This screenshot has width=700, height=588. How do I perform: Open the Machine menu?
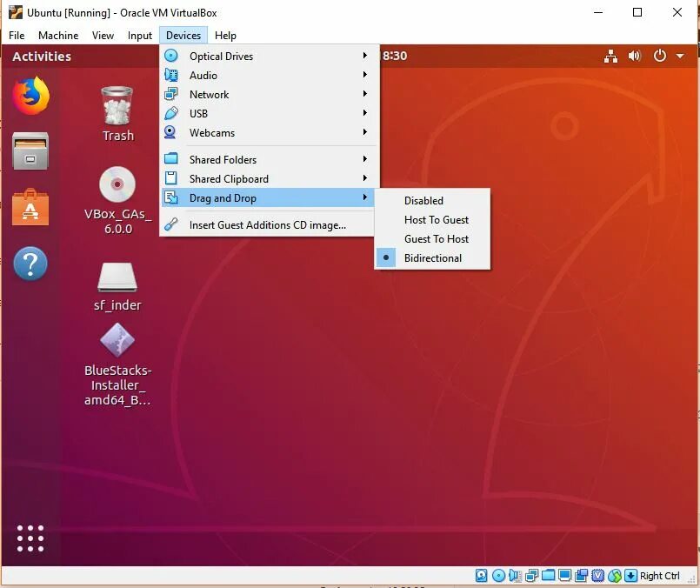coord(58,36)
